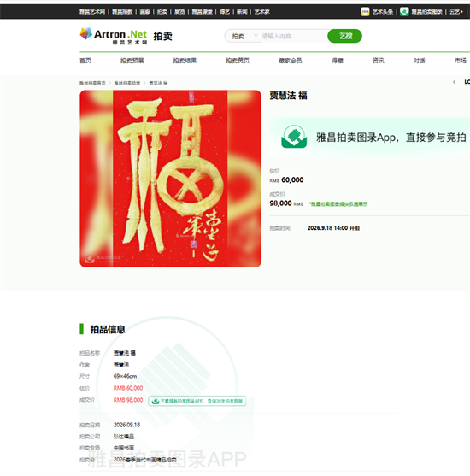This screenshot has height=476, width=470.
Task: Go to previous lot with left arrow
Action: [x=454, y=82]
